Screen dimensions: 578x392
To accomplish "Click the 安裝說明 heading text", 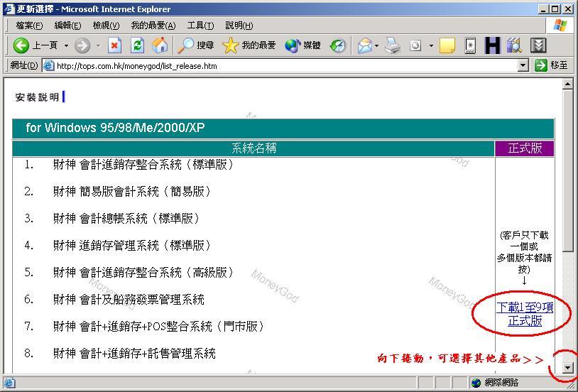I will tap(37, 97).
